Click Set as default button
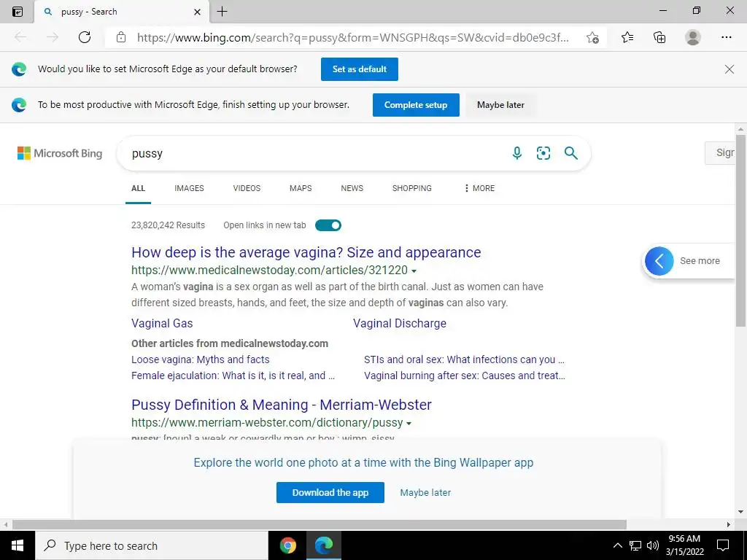The height and width of the screenshot is (560, 747). point(359,69)
